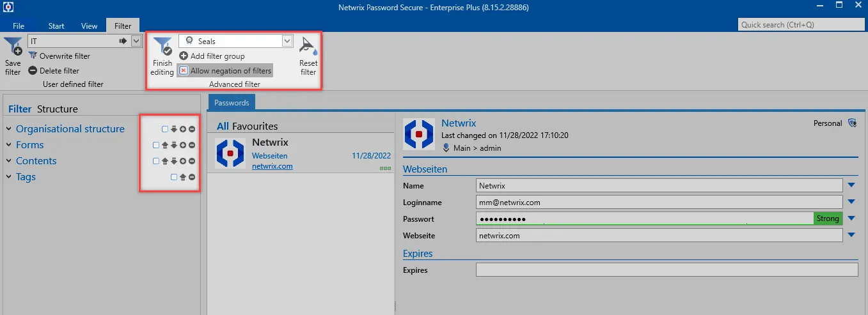
Task: Click the Netwrix logo in detail header
Action: coord(418,135)
